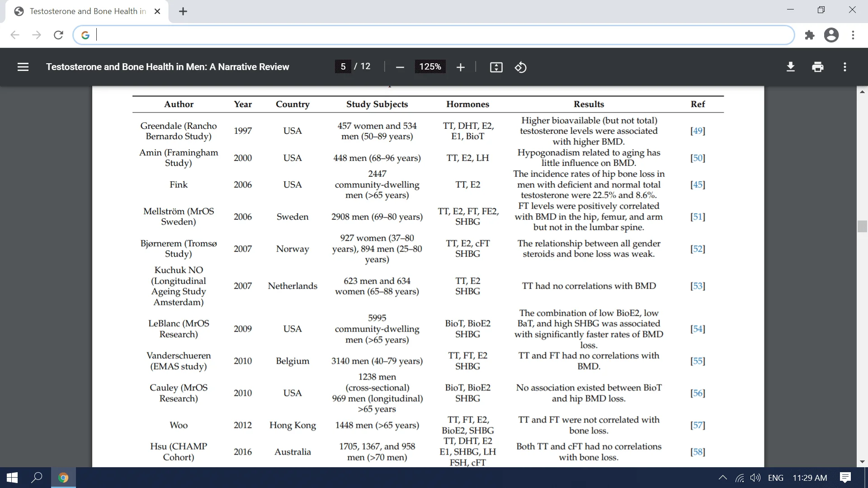Screen dimensions: 868x488
Task: Download the PDF file
Action: point(790,67)
